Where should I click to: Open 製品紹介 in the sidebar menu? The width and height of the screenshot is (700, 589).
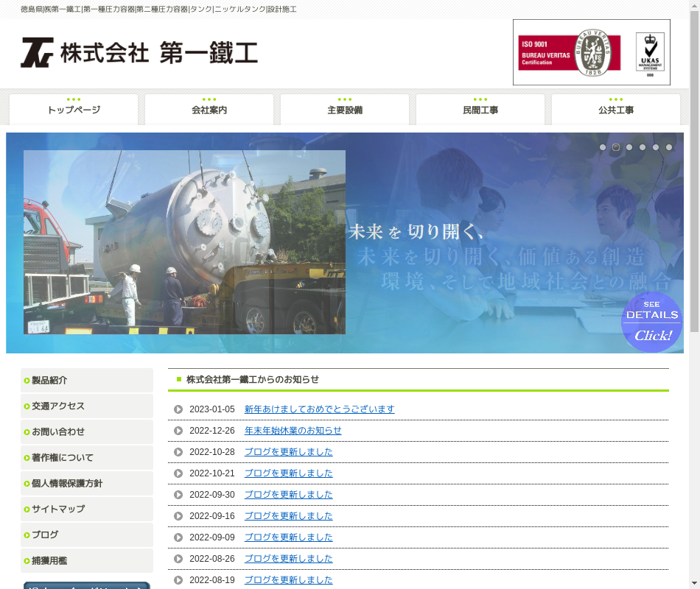pos(87,381)
